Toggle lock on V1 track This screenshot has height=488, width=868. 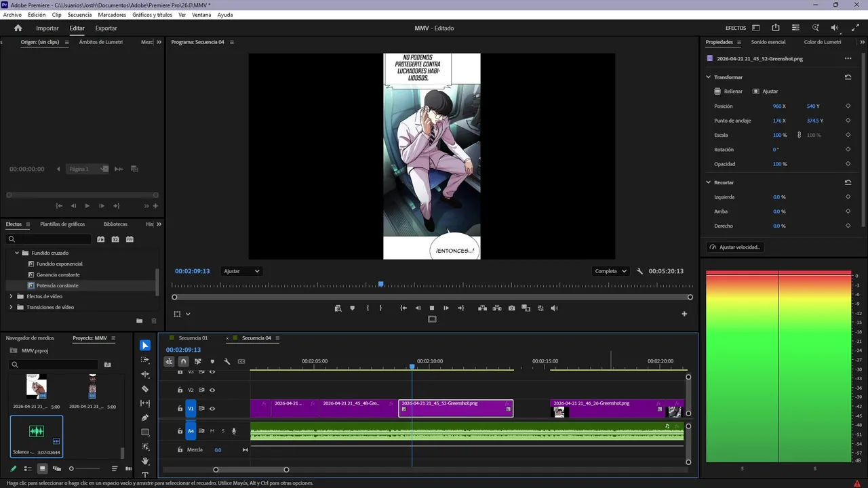click(180, 409)
